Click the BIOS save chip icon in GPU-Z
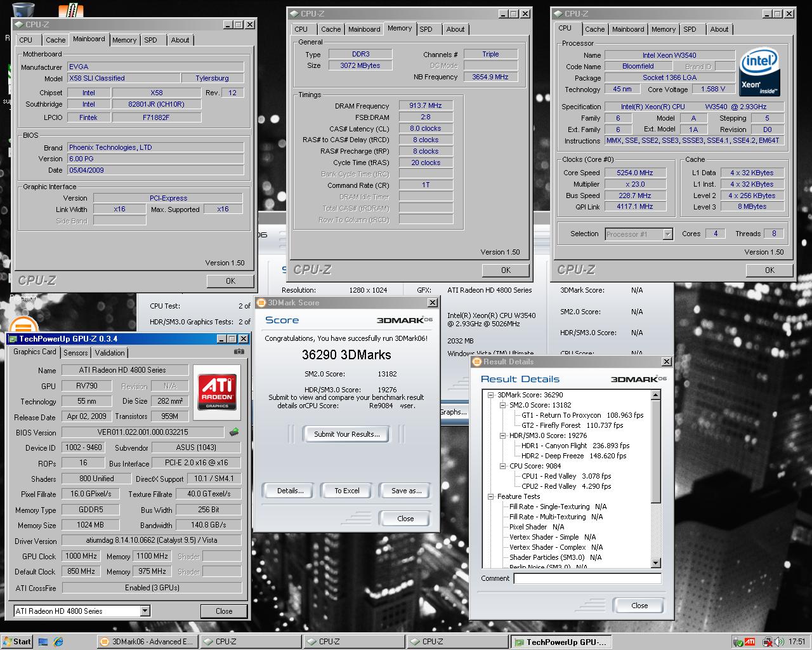 234,432
